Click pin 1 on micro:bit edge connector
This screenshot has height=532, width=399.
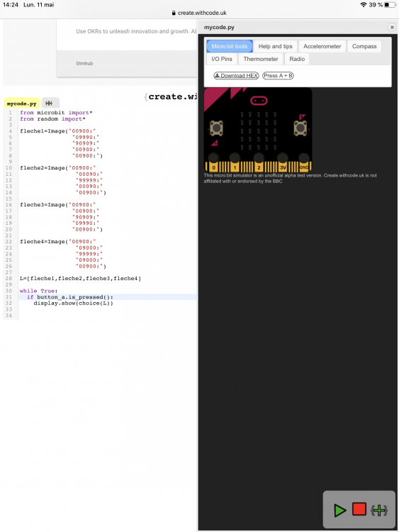(235, 164)
